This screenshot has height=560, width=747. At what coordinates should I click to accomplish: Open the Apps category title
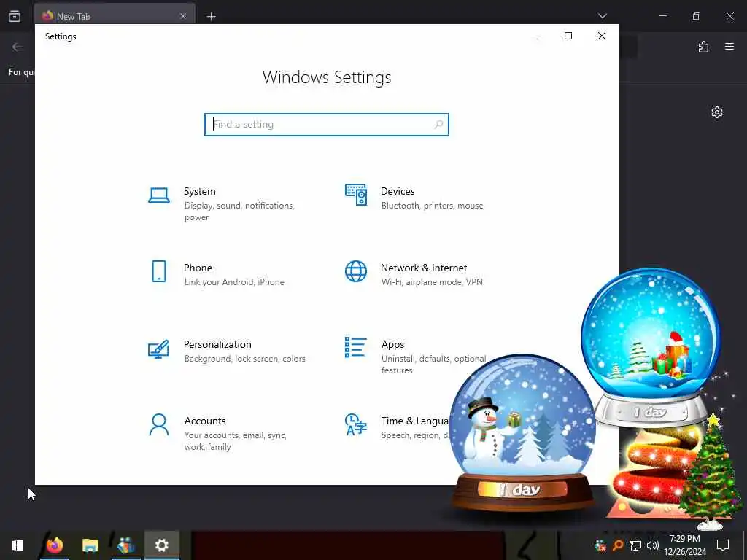point(392,344)
